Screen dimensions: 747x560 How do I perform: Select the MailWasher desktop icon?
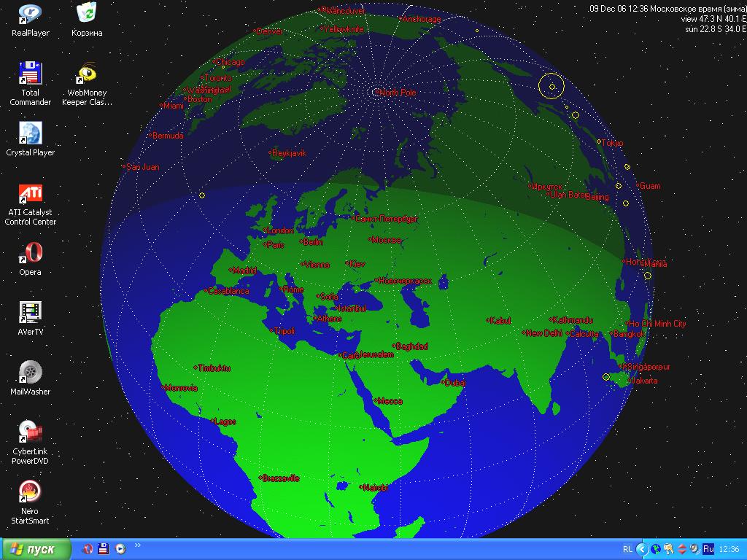[30, 373]
